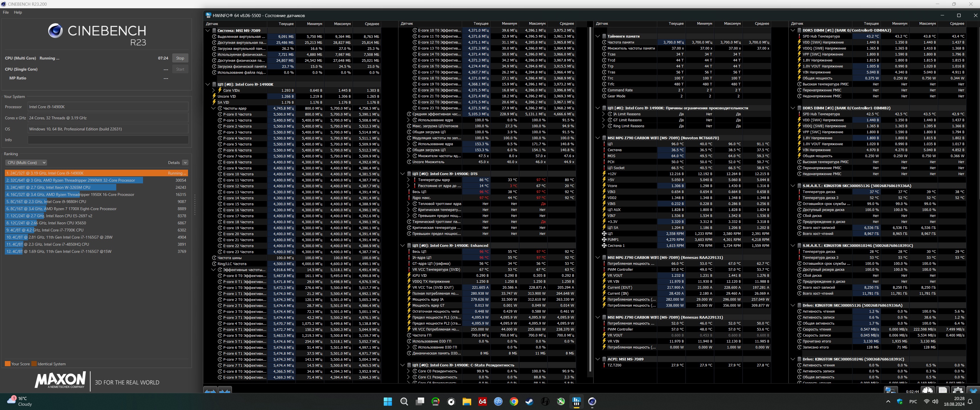
Task: Open Steam from the taskbar
Action: [529, 401]
